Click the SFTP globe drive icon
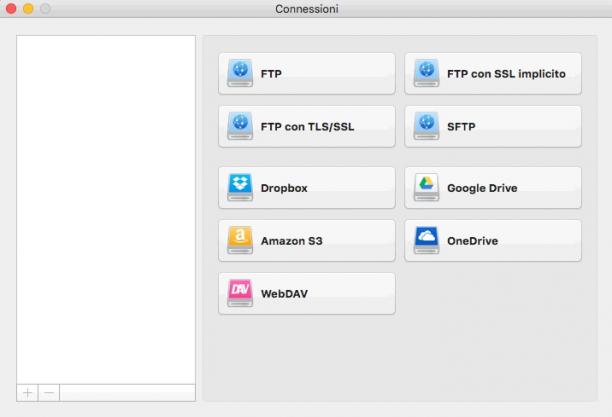Image resolution: width=612 pixels, height=417 pixels. click(x=427, y=126)
